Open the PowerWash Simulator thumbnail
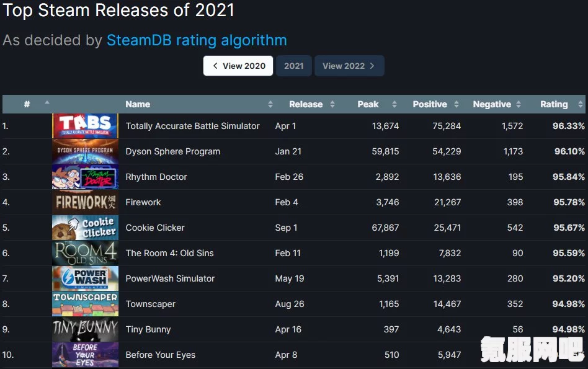The width and height of the screenshot is (588, 369). 85,278
